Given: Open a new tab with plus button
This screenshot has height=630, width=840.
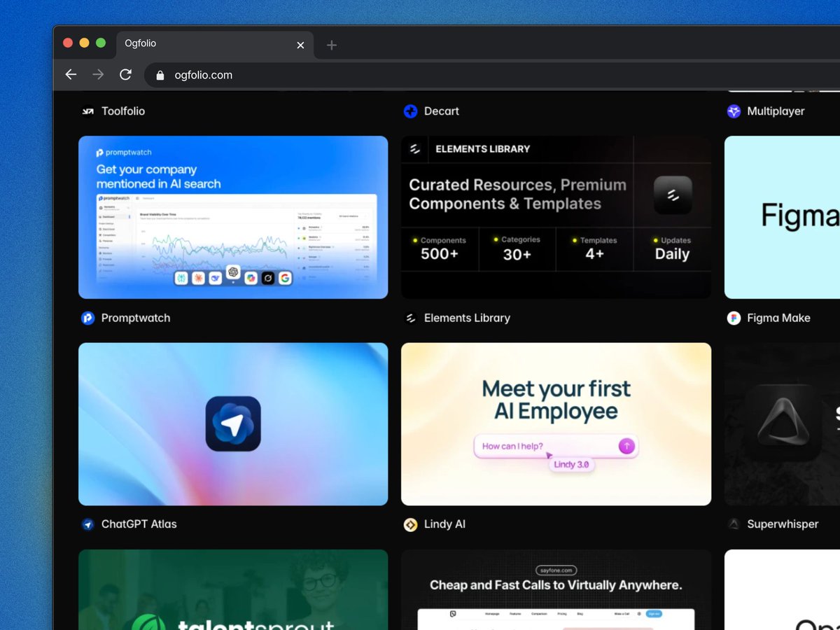Looking at the screenshot, I should click(332, 45).
